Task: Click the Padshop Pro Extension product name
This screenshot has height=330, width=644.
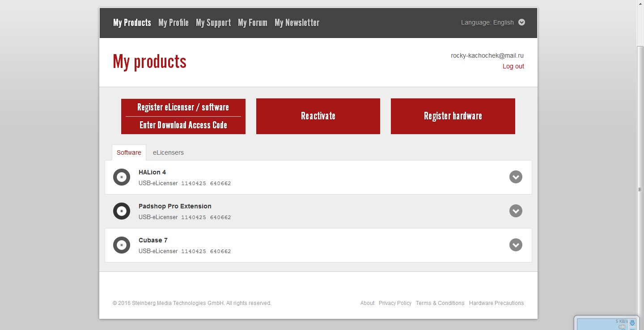Action: pyautogui.click(x=175, y=206)
